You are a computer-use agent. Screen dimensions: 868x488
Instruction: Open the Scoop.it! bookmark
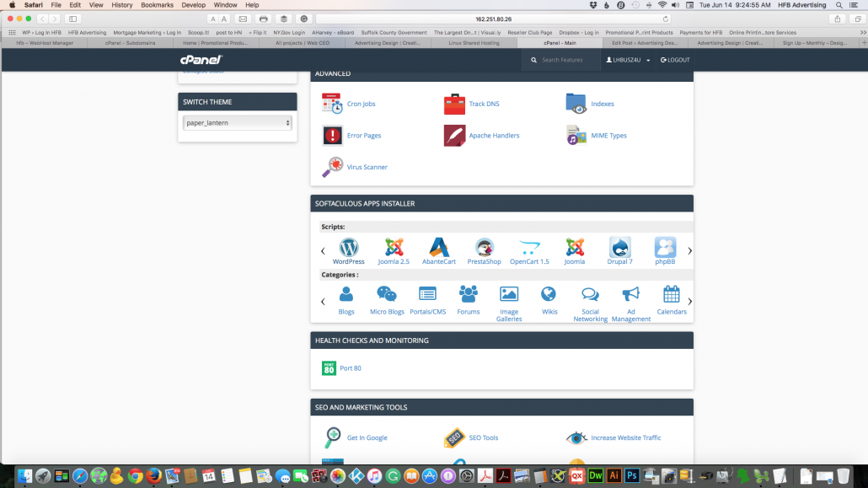[198, 33]
